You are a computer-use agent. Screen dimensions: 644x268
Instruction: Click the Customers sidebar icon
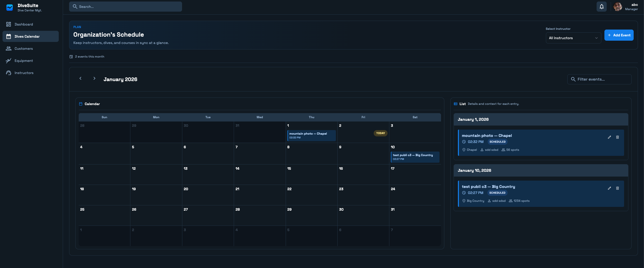9,48
